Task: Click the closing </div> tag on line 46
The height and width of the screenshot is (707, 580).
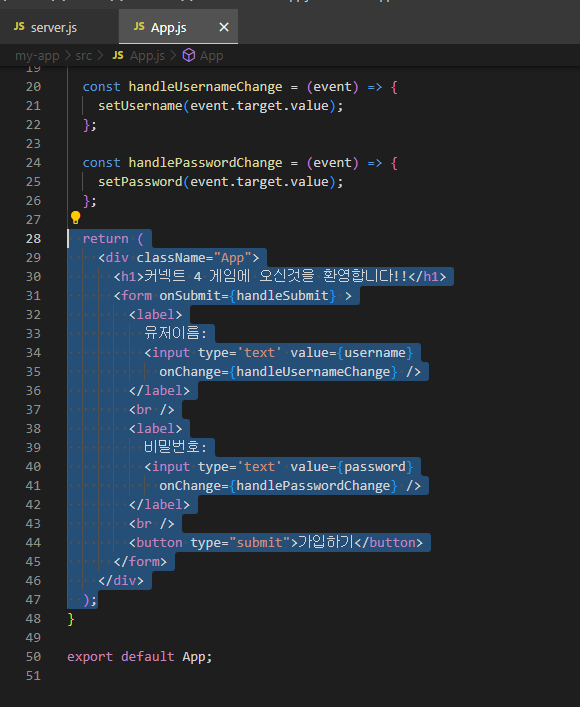Action: [121, 580]
